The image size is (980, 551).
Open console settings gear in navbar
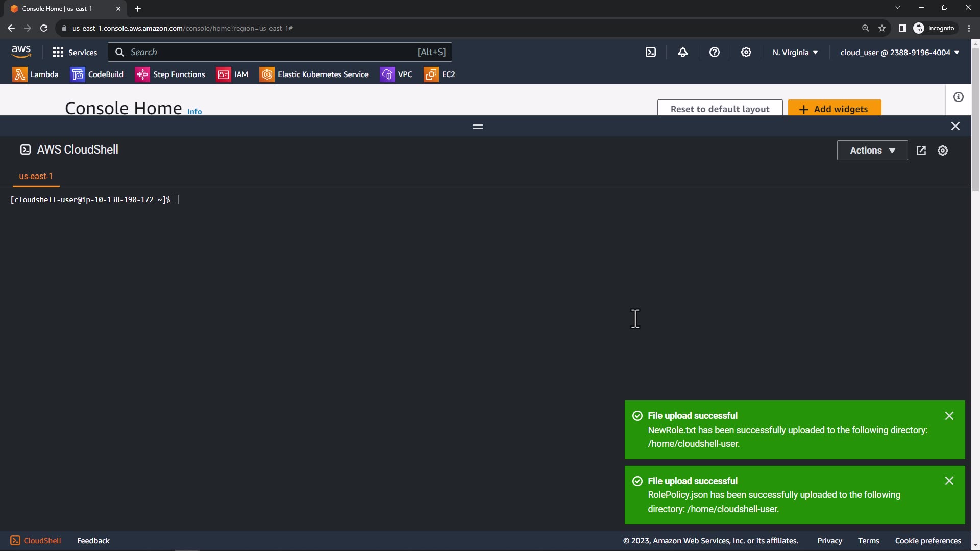746,52
